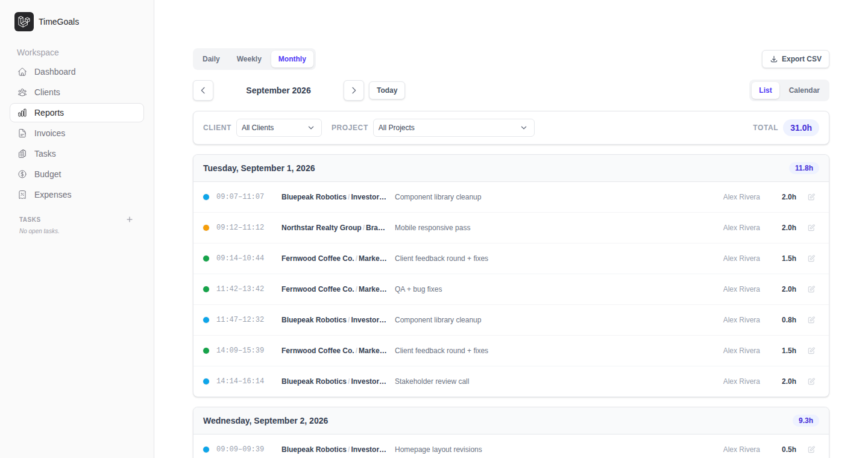Click the September 2026 month label

tap(278, 90)
